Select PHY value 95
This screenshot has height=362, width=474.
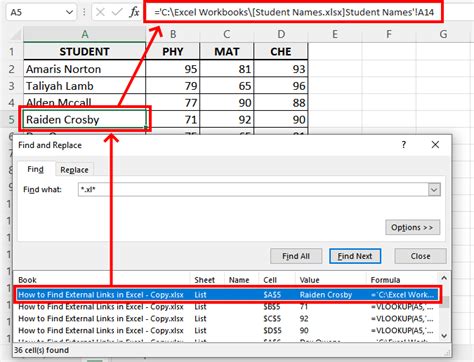[x=173, y=69]
